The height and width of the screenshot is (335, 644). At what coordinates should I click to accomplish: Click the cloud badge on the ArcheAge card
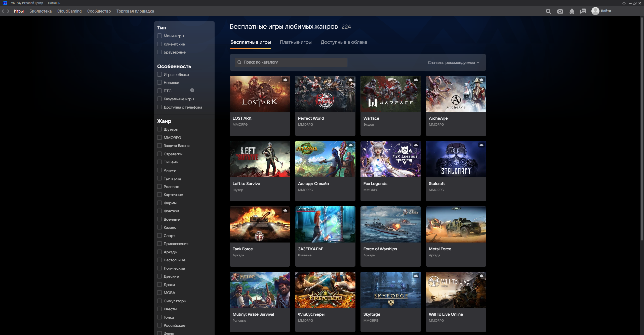[481, 80]
